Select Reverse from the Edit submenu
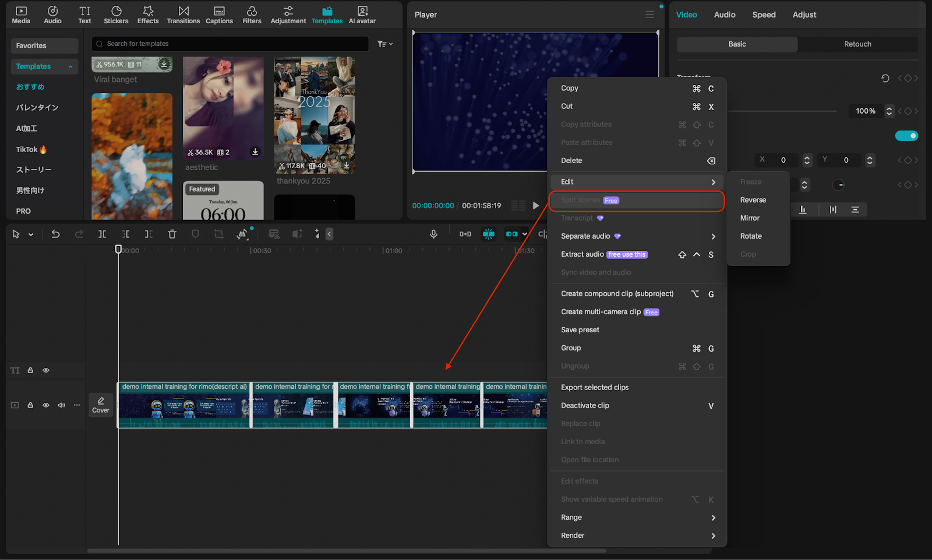 point(753,200)
